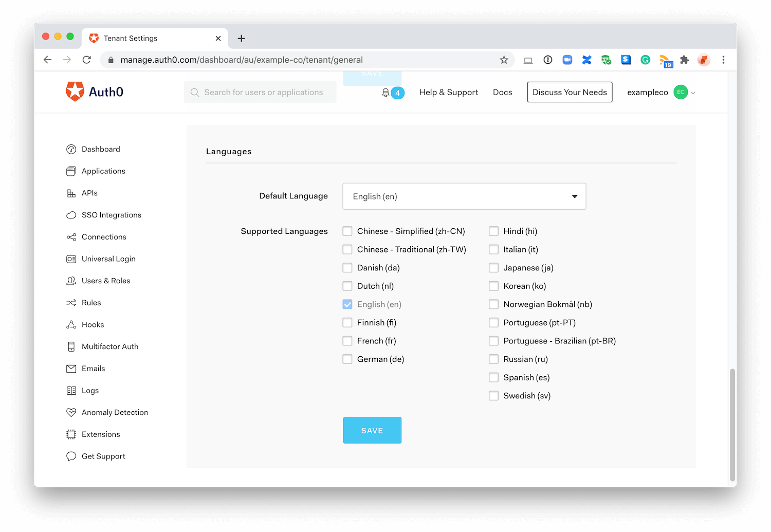The width and height of the screenshot is (771, 532).
Task: Click the Zoom extension icon
Action: tap(567, 60)
